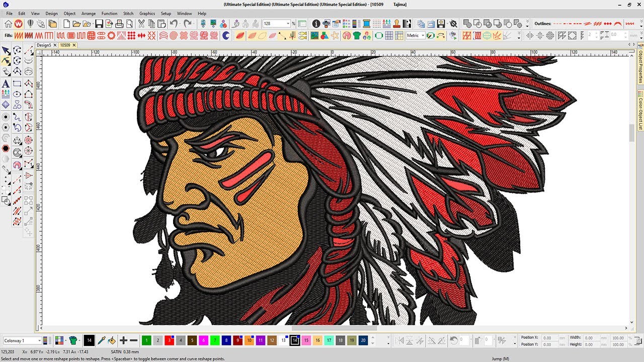This screenshot has width=644, height=362.
Task: Select the blue crescent fill icon
Action: coord(226,35)
